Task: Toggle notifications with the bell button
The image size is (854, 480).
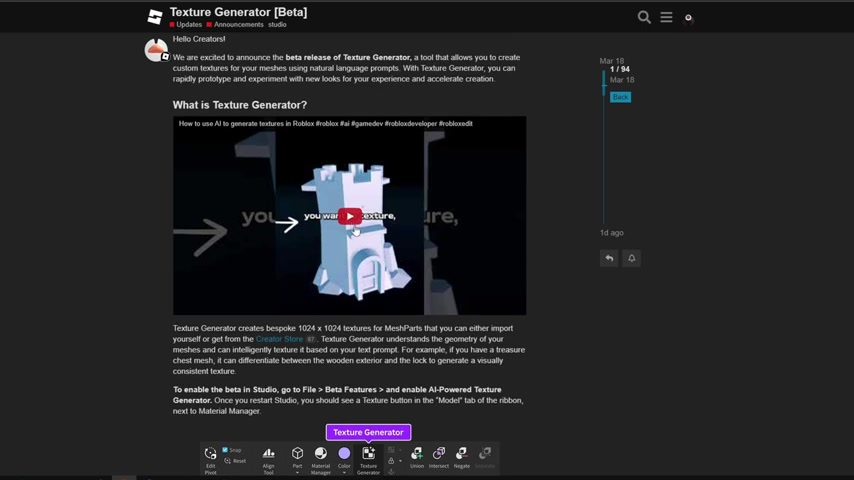Action: coord(631,258)
